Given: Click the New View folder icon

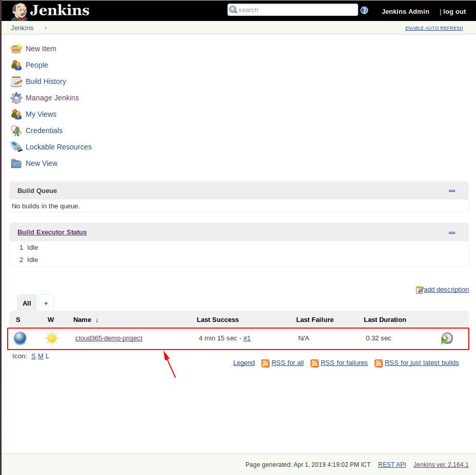Looking at the screenshot, I should tap(16, 163).
